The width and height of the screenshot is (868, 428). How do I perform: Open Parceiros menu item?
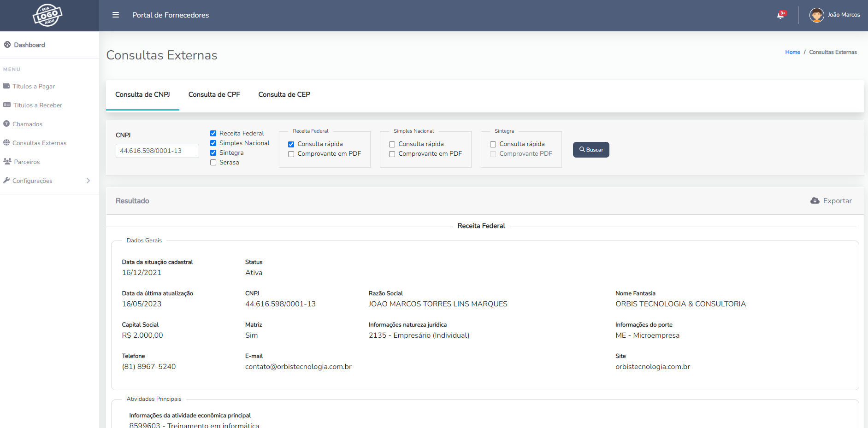[27, 162]
